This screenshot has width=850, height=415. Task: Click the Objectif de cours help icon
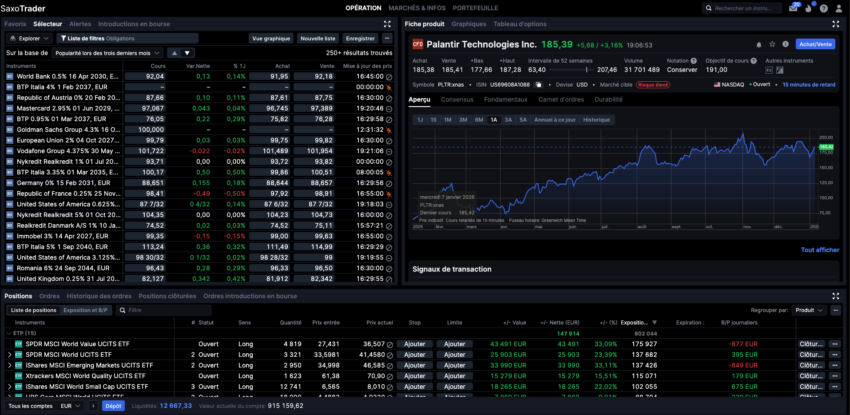coord(754,61)
